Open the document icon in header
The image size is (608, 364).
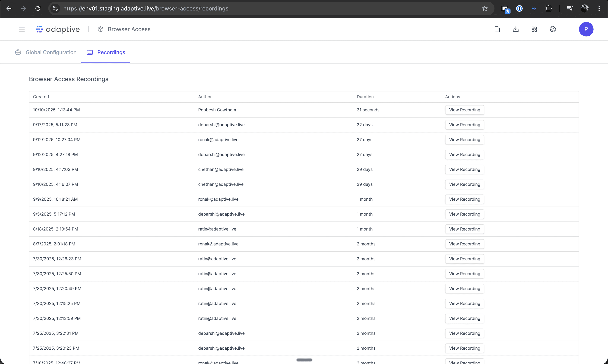(497, 29)
